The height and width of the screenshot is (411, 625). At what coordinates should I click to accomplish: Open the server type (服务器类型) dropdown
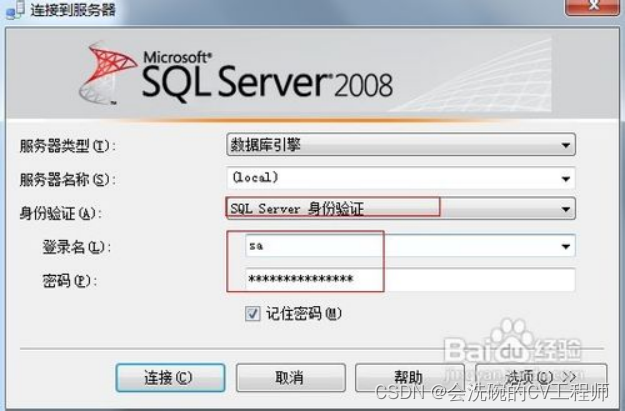pos(401,145)
